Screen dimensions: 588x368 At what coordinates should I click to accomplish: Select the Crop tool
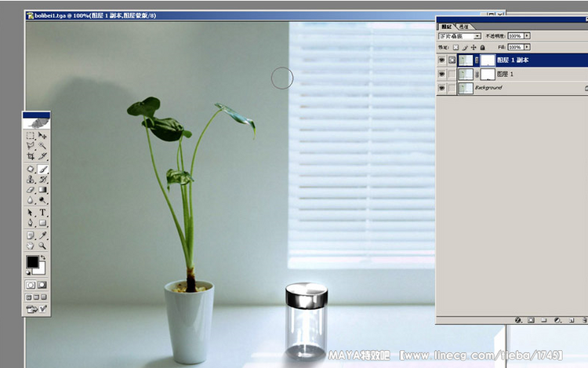click(x=31, y=157)
